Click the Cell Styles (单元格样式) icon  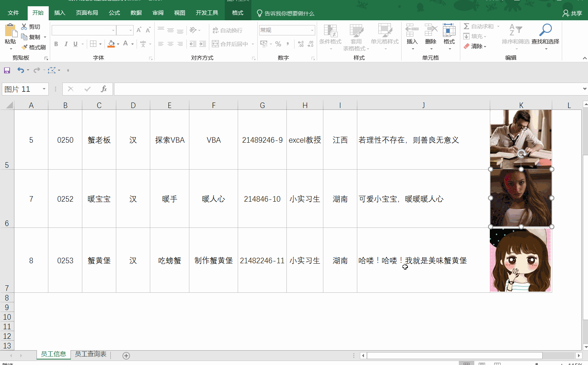pos(385,31)
